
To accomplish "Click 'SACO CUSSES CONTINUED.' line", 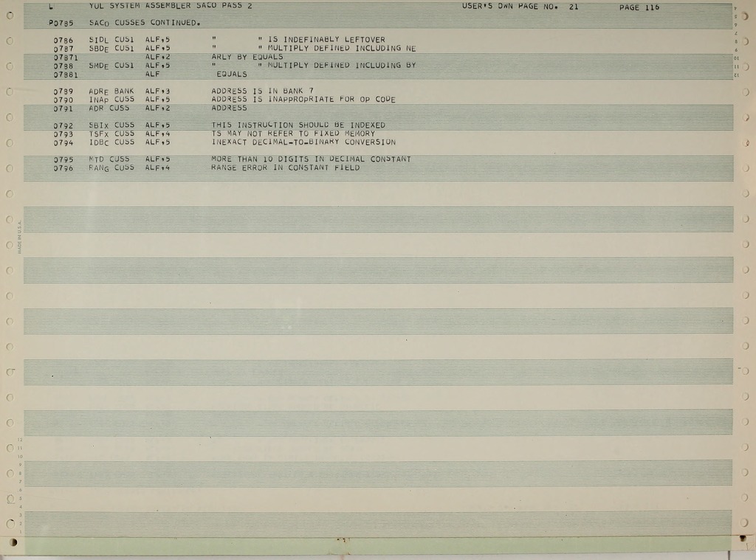I will click(145, 23).
